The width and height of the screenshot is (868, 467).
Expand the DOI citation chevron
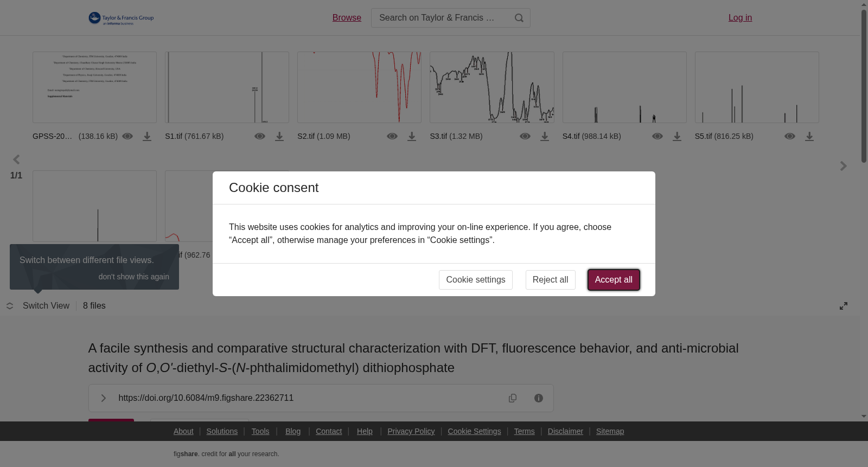pos(104,398)
